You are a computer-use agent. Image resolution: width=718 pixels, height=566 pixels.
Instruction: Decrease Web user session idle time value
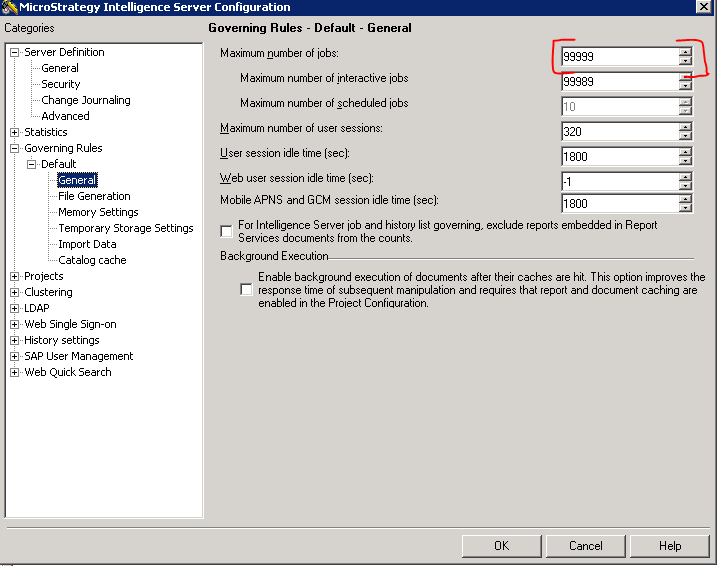(685, 186)
